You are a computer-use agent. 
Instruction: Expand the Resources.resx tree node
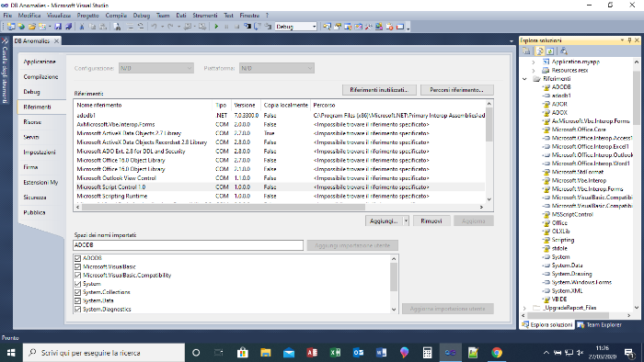click(x=533, y=71)
